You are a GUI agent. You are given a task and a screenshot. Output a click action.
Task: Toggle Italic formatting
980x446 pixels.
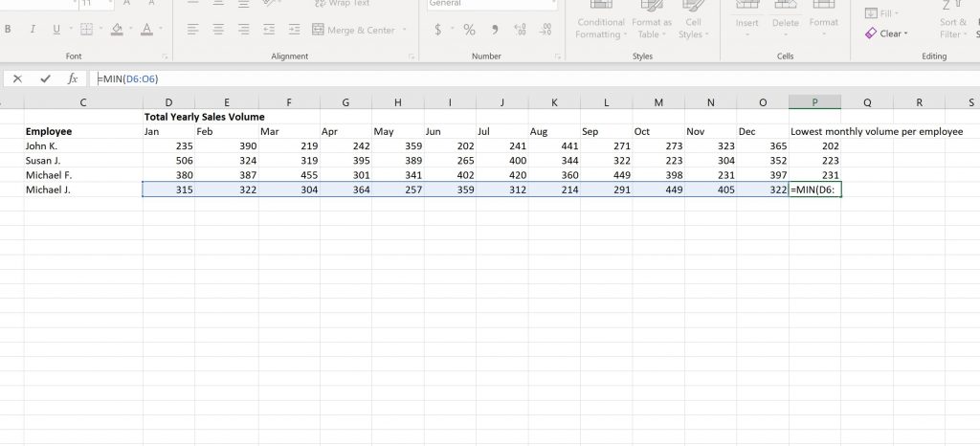pos(33,30)
